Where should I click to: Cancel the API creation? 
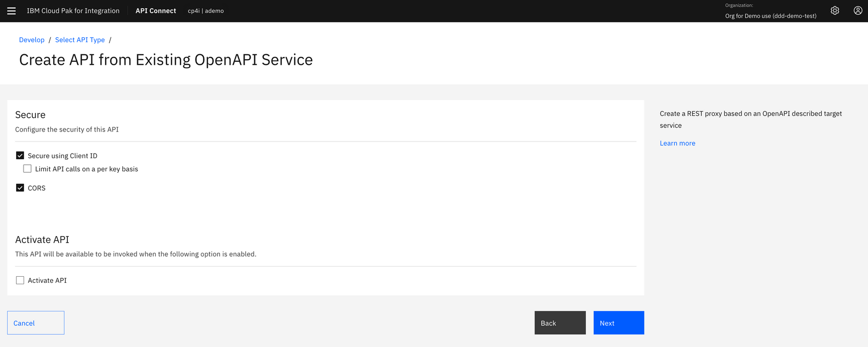(35, 322)
